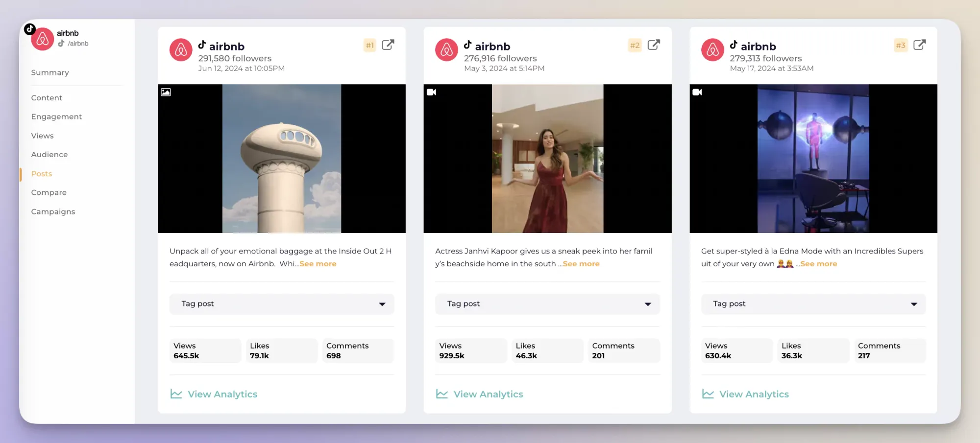Open the Engagement section

coord(56,117)
